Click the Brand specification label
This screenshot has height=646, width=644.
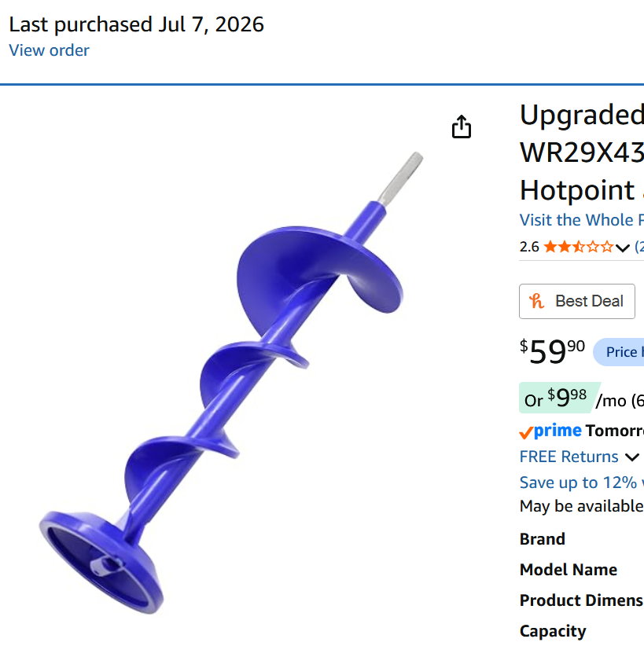542,539
